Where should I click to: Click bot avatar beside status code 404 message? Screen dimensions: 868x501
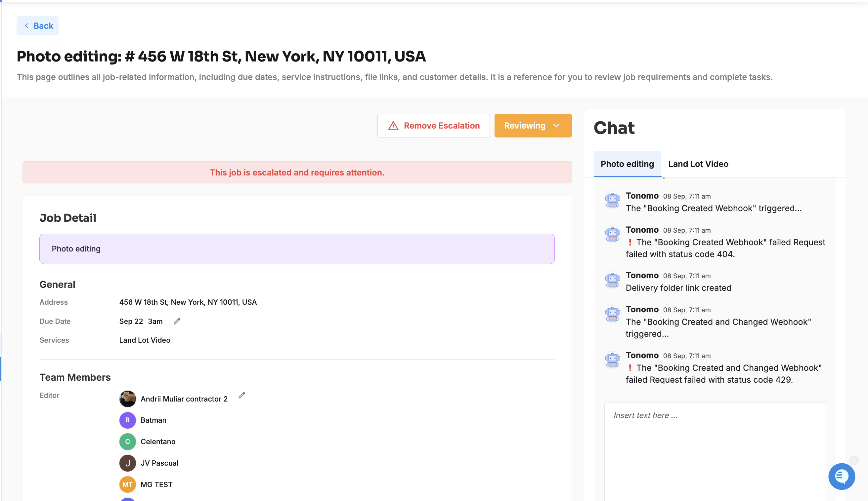pyautogui.click(x=612, y=234)
